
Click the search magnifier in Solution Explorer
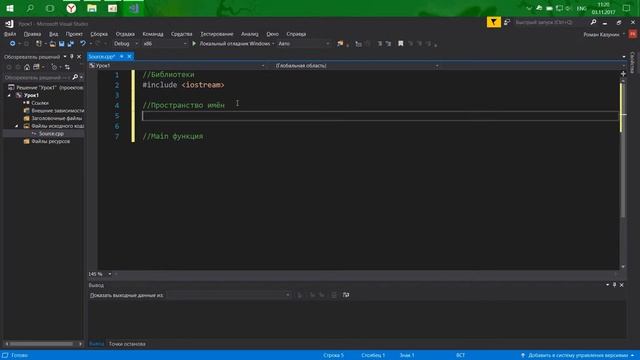[75, 77]
